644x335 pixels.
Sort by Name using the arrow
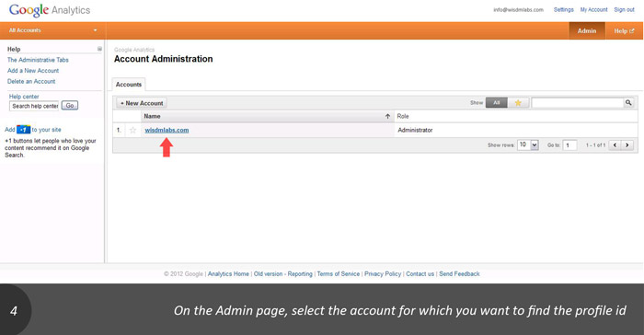387,116
